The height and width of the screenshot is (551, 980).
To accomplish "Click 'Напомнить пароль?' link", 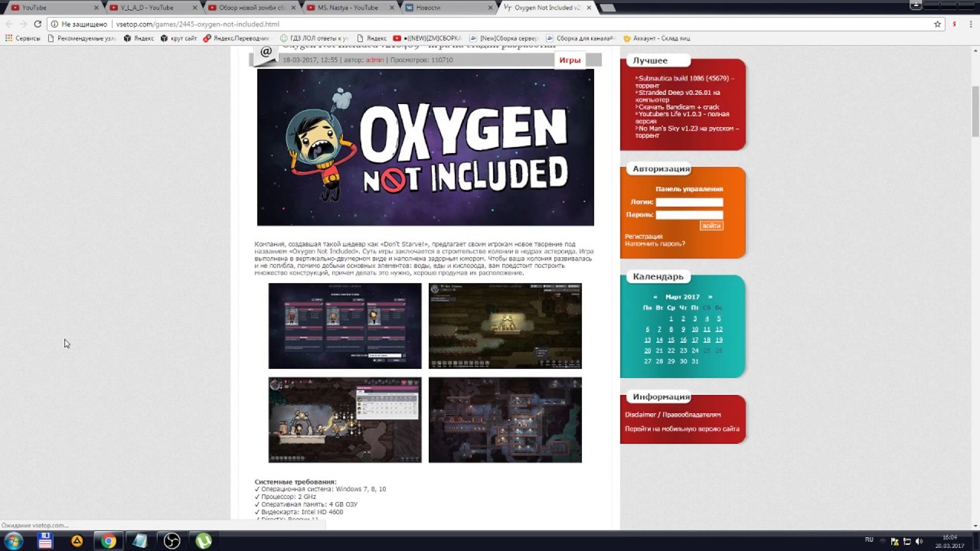I will 655,244.
